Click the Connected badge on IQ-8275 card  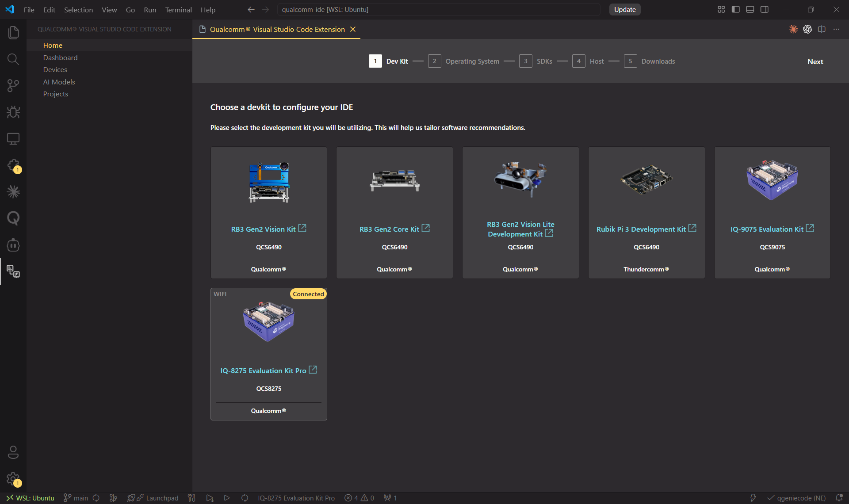(x=308, y=294)
